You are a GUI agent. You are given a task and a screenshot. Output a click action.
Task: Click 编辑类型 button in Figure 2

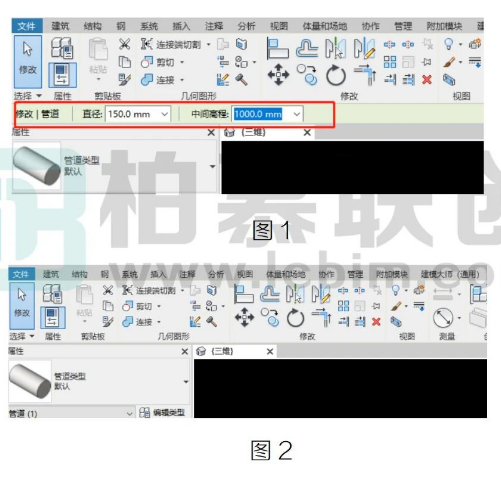pos(162,413)
